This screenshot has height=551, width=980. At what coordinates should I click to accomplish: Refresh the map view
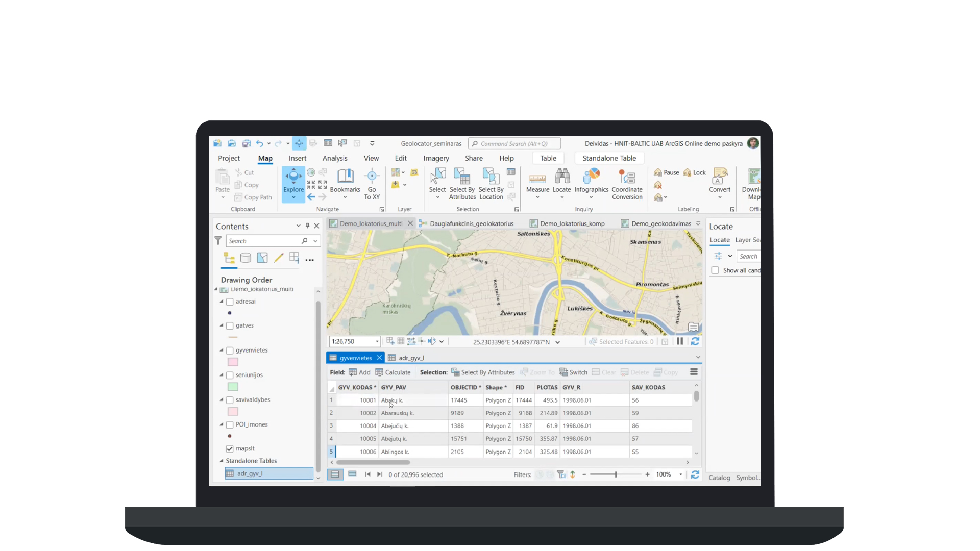click(695, 342)
